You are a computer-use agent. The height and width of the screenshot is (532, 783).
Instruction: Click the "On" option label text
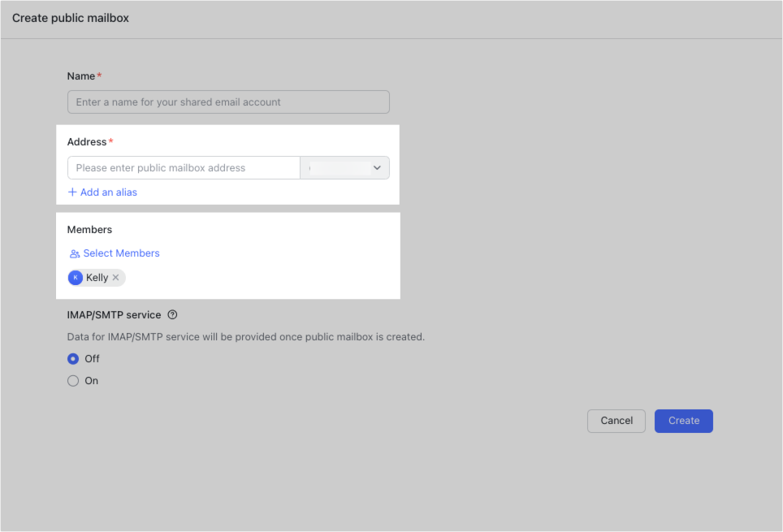point(92,381)
